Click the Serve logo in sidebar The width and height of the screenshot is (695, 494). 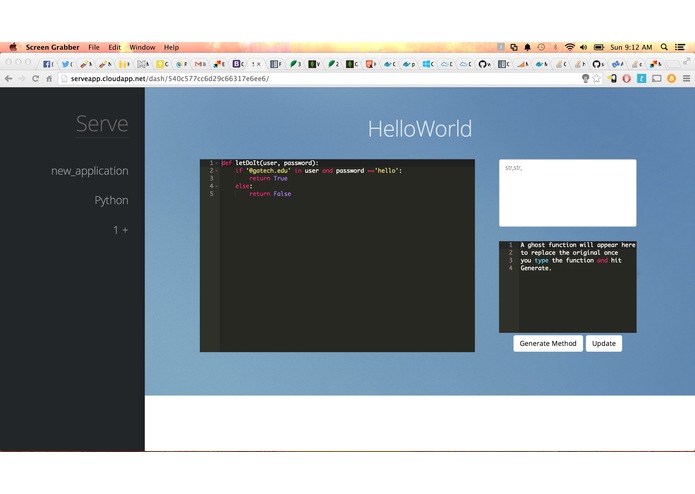pyautogui.click(x=102, y=124)
